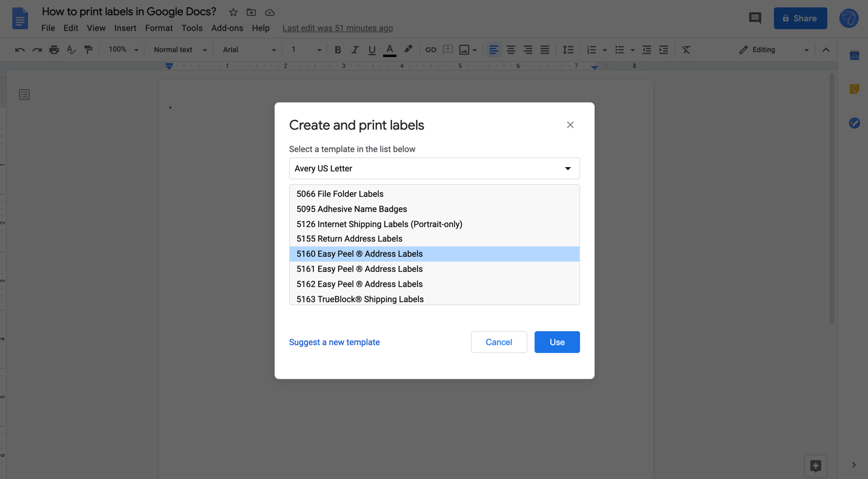The width and height of the screenshot is (868, 479).
Task: Open the zoom level dropdown
Action: 124,50
